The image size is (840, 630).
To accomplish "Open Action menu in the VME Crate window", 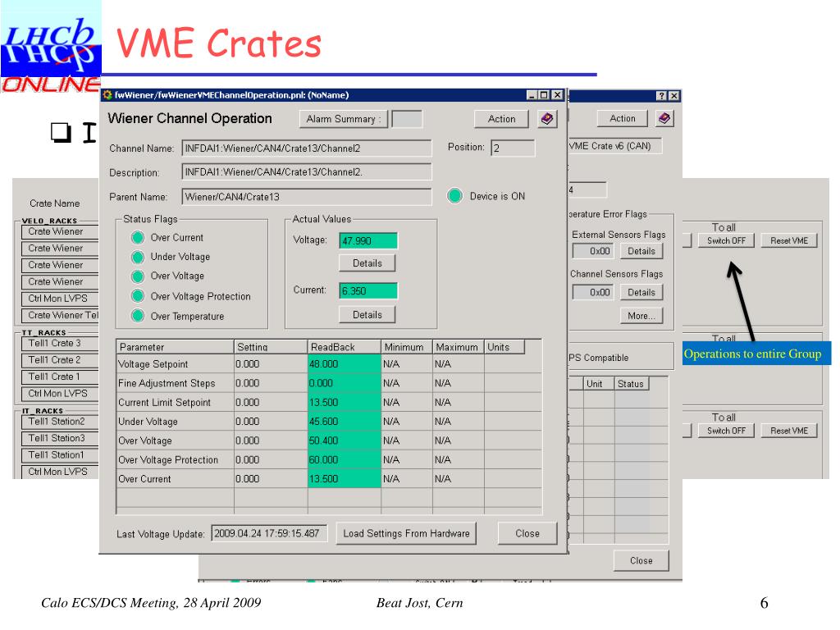I will (x=623, y=118).
